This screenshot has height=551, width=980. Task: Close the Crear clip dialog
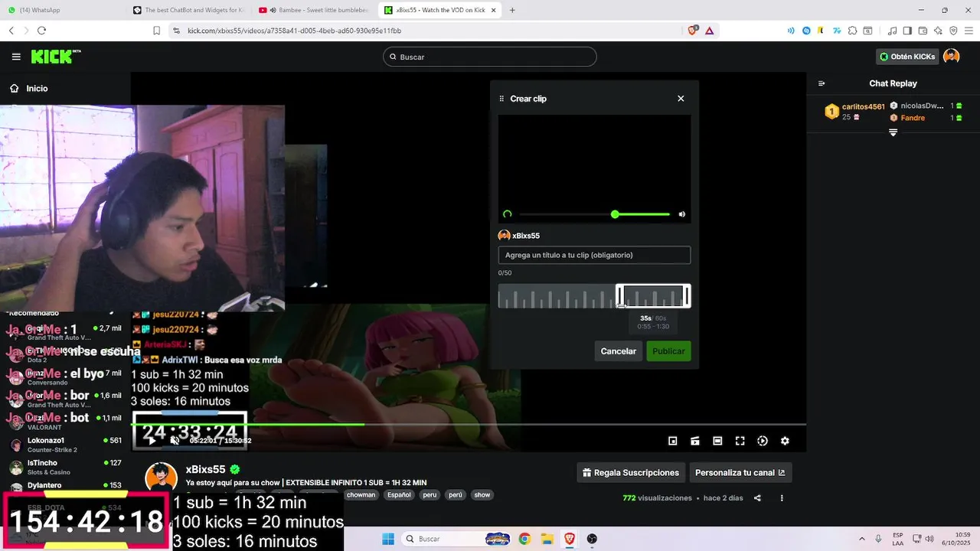point(681,99)
